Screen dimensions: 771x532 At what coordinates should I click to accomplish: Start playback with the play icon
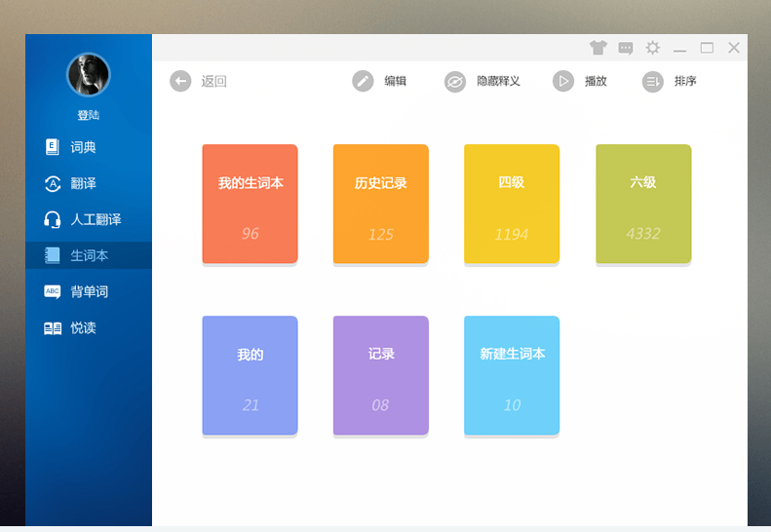pyautogui.click(x=563, y=81)
